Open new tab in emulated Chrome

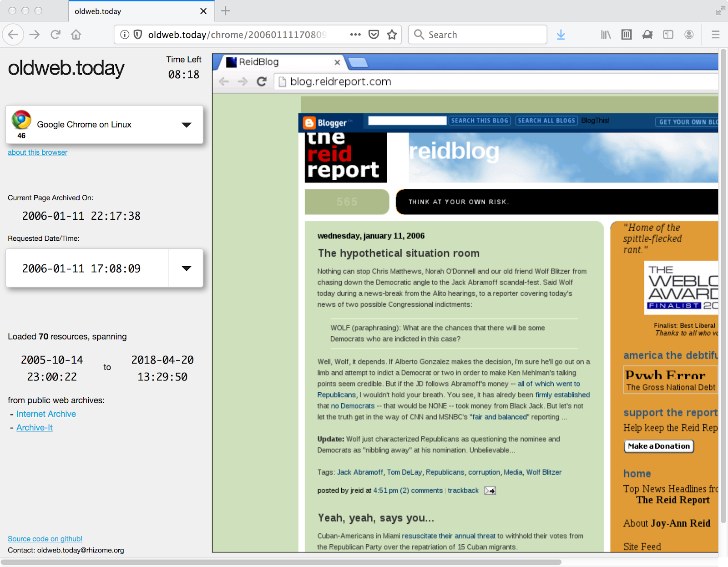click(x=358, y=62)
